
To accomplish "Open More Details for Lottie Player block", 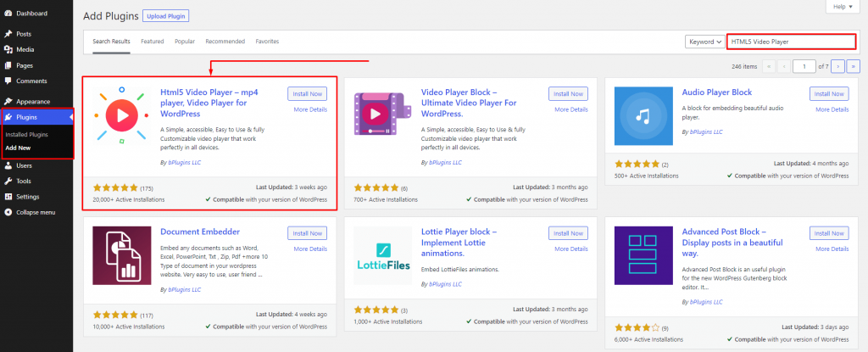I will 571,249.
